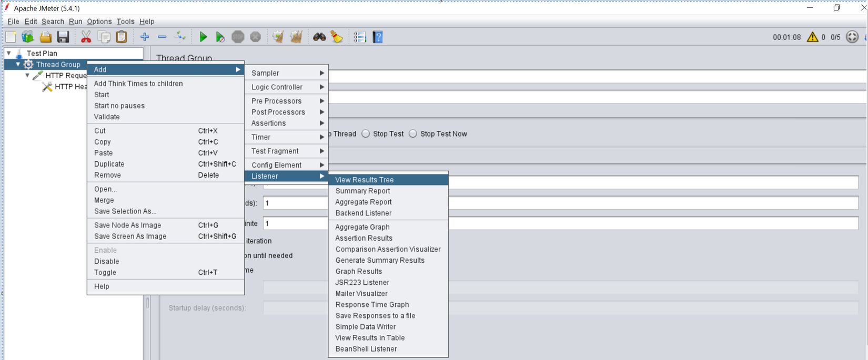Click the Paste clipboard toolbar icon
Viewport: 868px width, 360px height.
pyautogui.click(x=122, y=37)
